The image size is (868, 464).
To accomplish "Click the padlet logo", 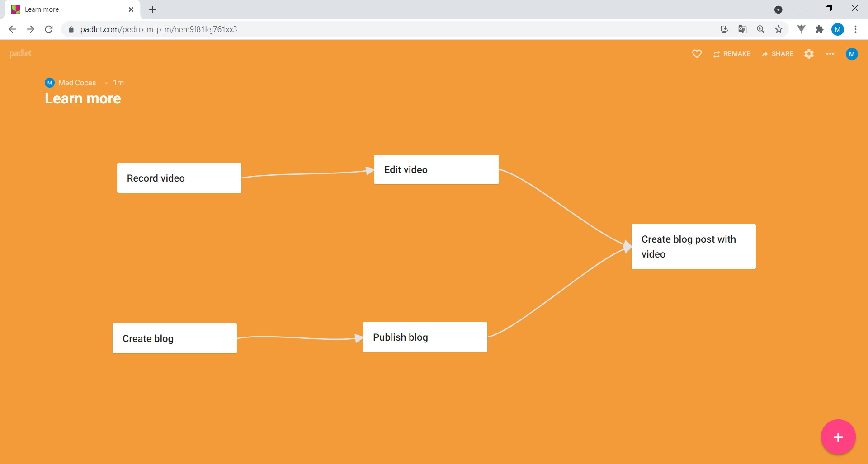I will [x=20, y=53].
